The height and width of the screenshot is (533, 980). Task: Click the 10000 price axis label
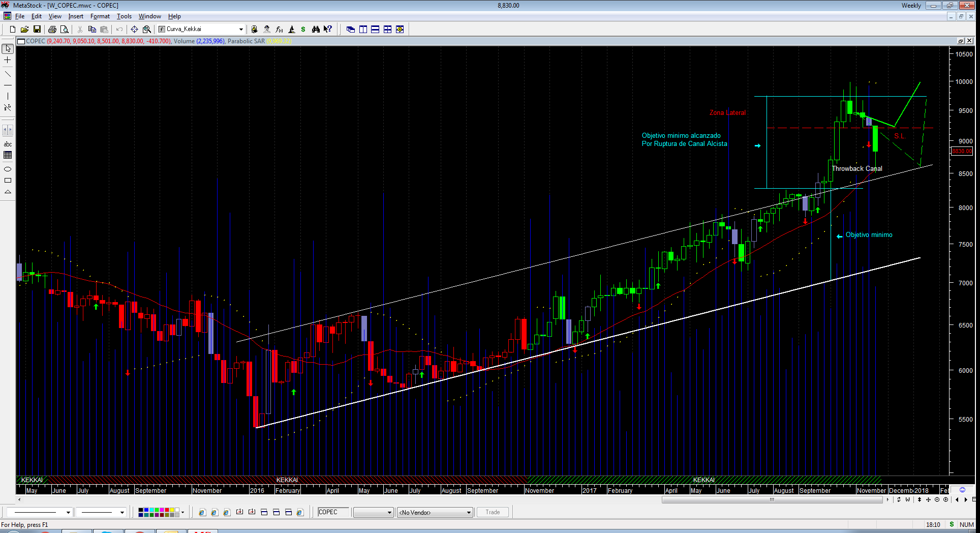(x=964, y=82)
